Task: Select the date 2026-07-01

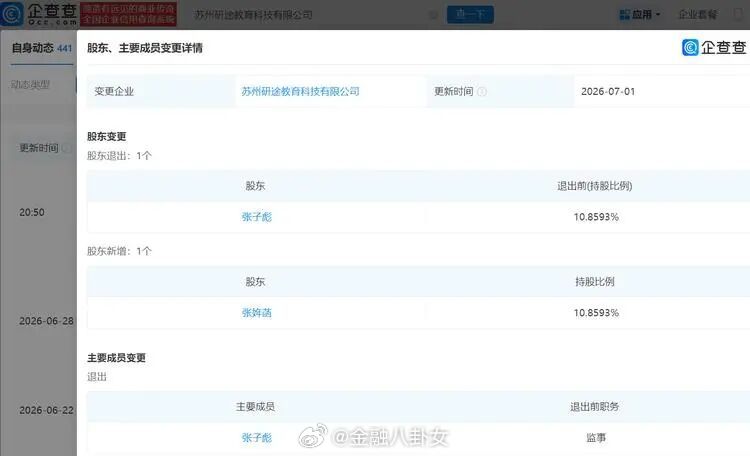Action: click(x=608, y=91)
